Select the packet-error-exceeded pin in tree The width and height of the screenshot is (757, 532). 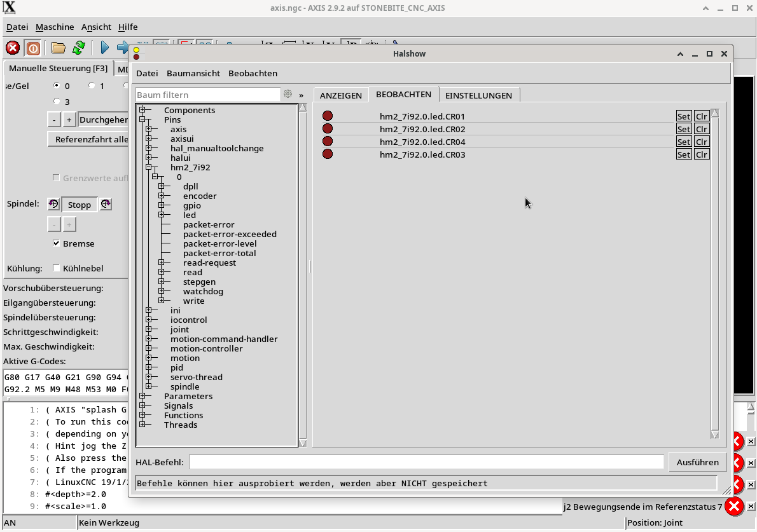230,234
